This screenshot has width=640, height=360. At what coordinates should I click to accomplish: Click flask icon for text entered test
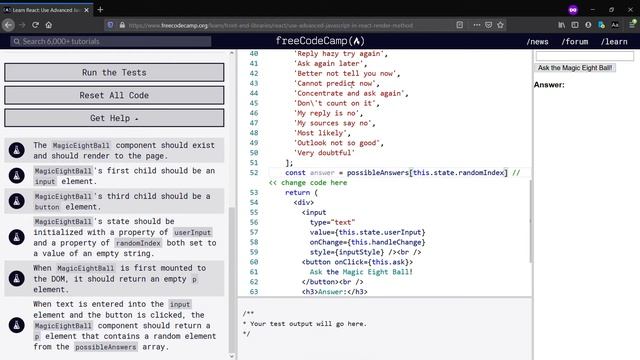pos(17,325)
